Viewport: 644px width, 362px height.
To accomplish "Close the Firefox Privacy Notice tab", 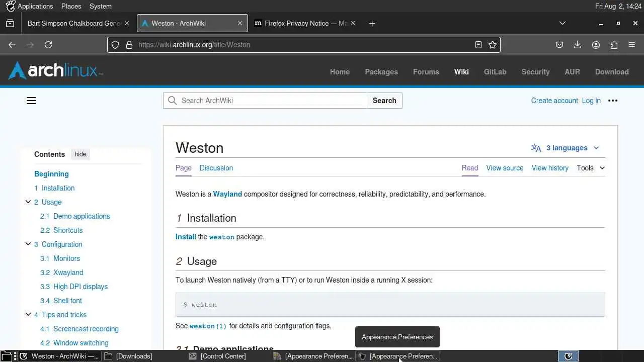I will 353,23.
